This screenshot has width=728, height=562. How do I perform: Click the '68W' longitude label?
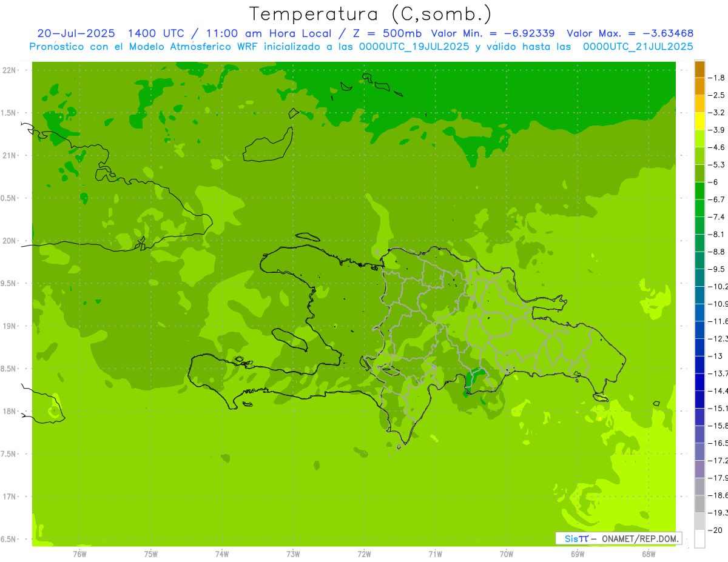649,554
